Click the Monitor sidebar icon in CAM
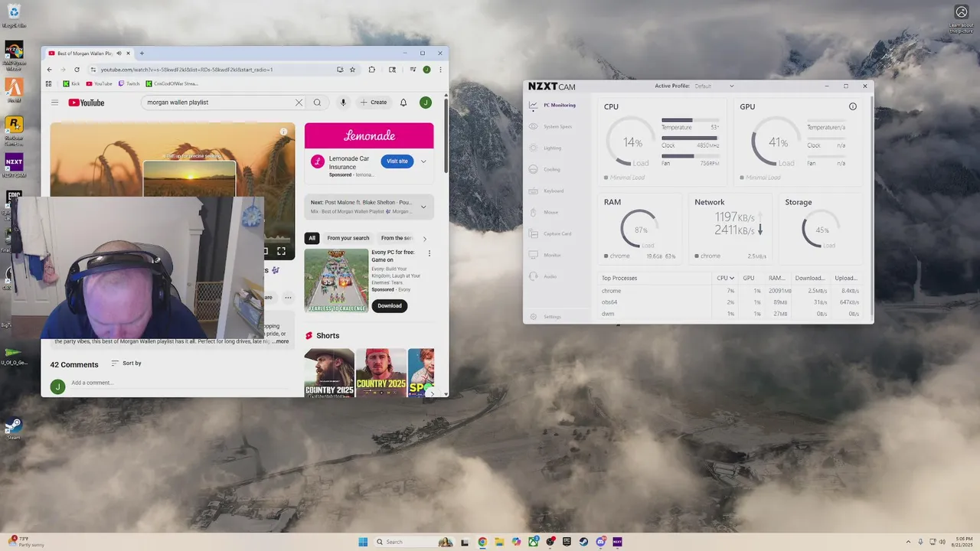The height and width of the screenshot is (551, 980). pyautogui.click(x=534, y=255)
